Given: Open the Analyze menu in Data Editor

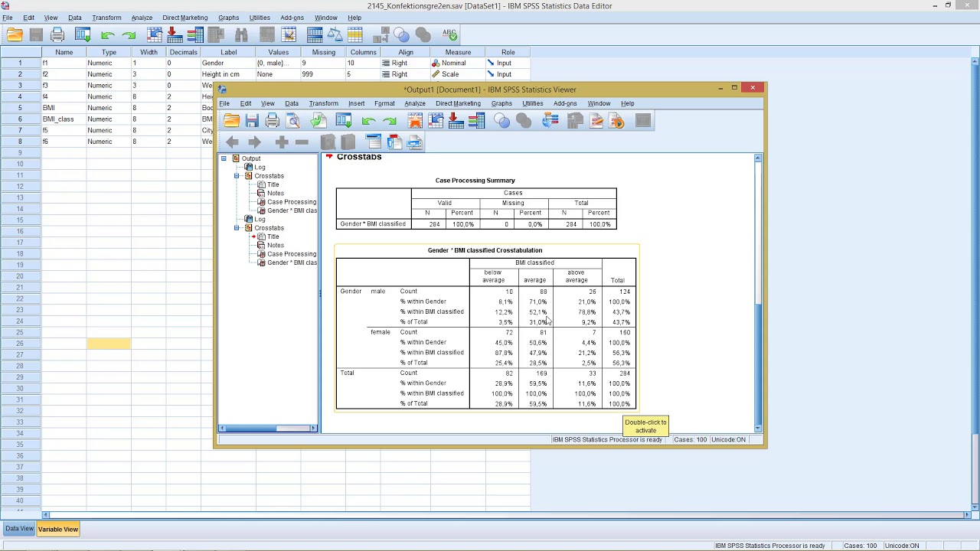Looking at the screenshot, I should click(142, 18).
